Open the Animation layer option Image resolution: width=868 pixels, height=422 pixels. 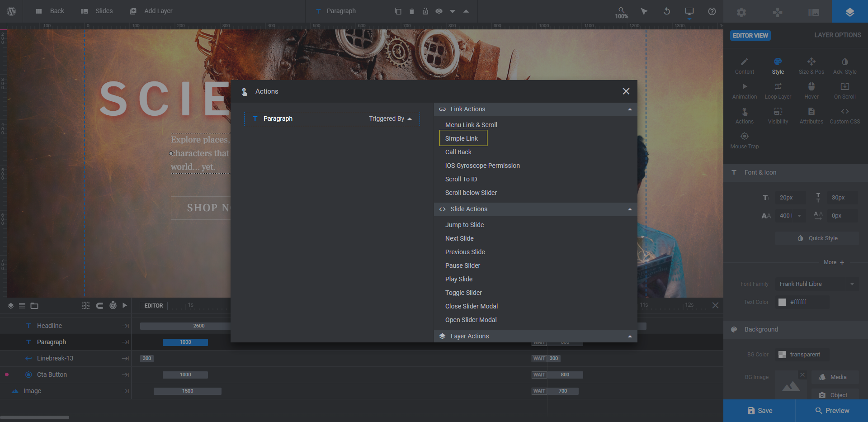(745, 91)
